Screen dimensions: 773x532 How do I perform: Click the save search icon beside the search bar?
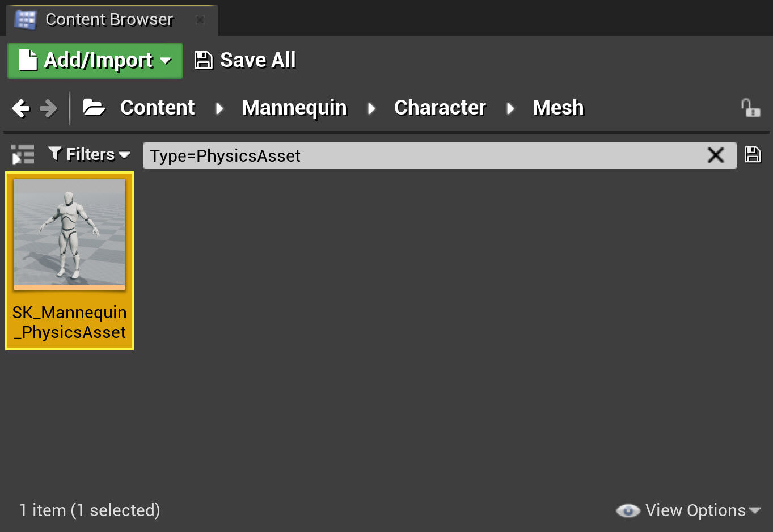[x=753, y=155]
